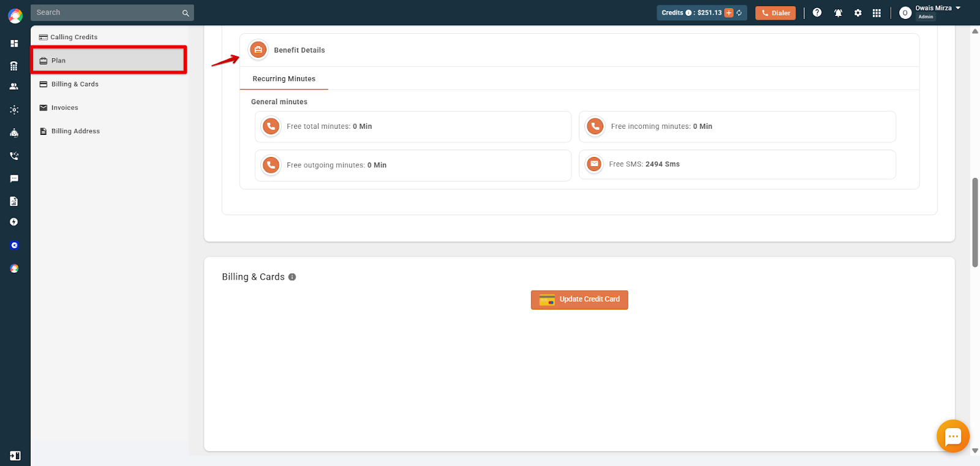
Task: Click the 'Benefit Details' heading
Action: click(300, 50)
